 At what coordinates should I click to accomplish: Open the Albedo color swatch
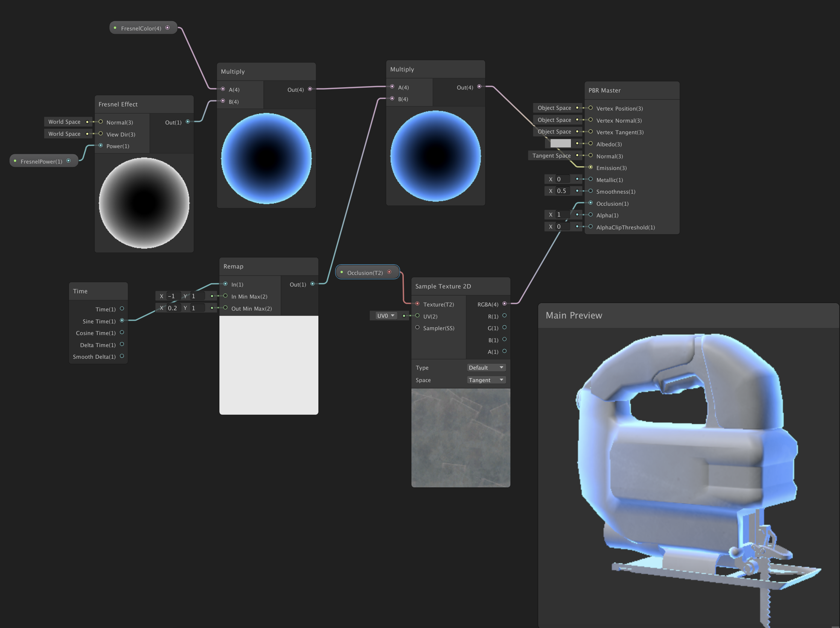click(x=560, y=143)
